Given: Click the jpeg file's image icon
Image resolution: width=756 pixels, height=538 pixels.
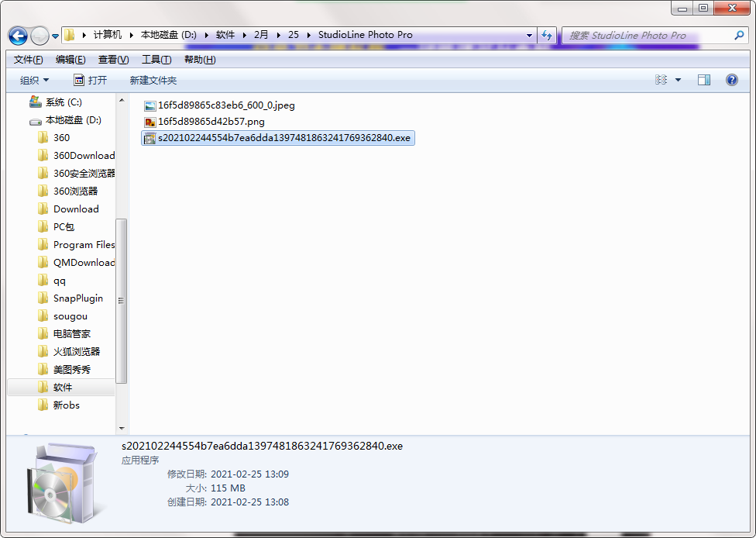Looking at the screenshot, I should (x=150, y=105).
